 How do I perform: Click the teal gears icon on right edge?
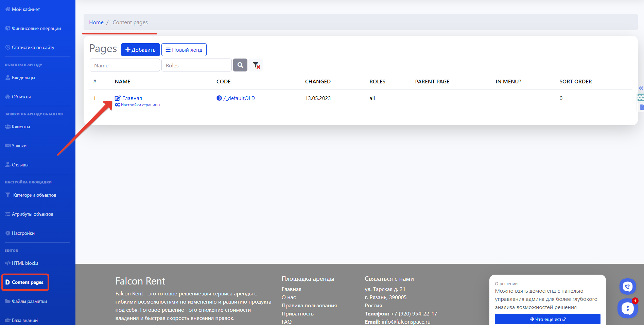[641, 97]
